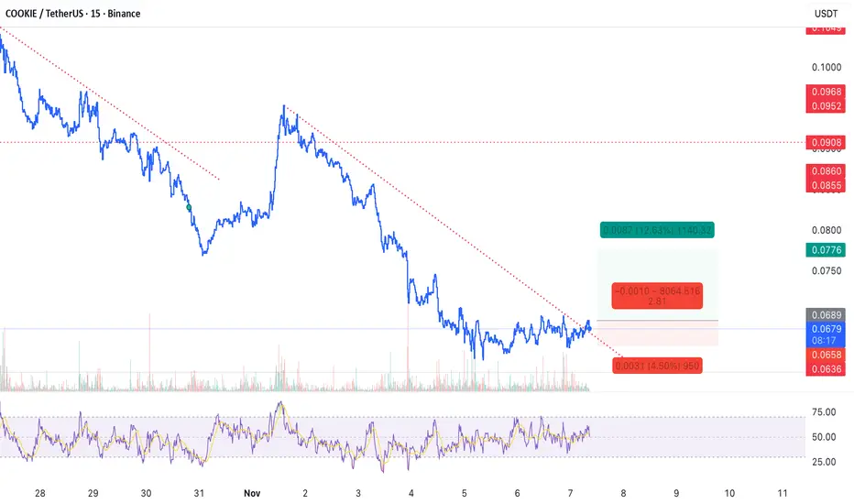Click the 29 date on the time axis
854x504 pixels.
tap(93, 493)
